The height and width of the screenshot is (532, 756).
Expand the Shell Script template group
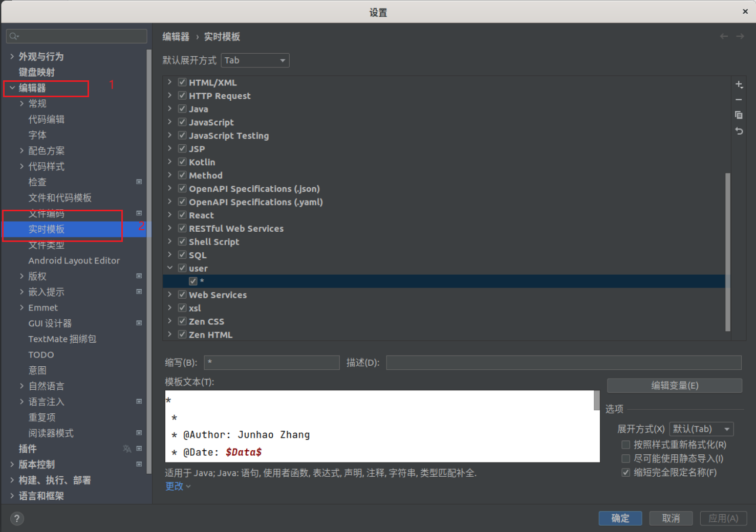coord(169,241)
